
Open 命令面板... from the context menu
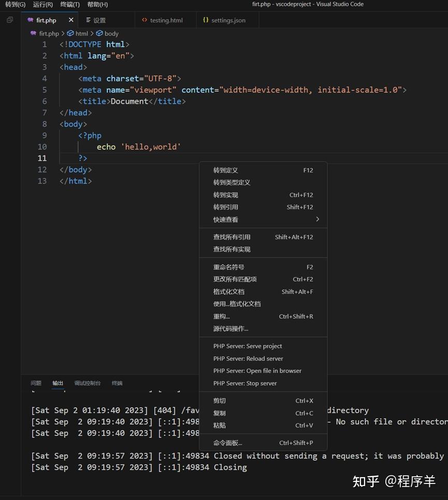point(228,443)
